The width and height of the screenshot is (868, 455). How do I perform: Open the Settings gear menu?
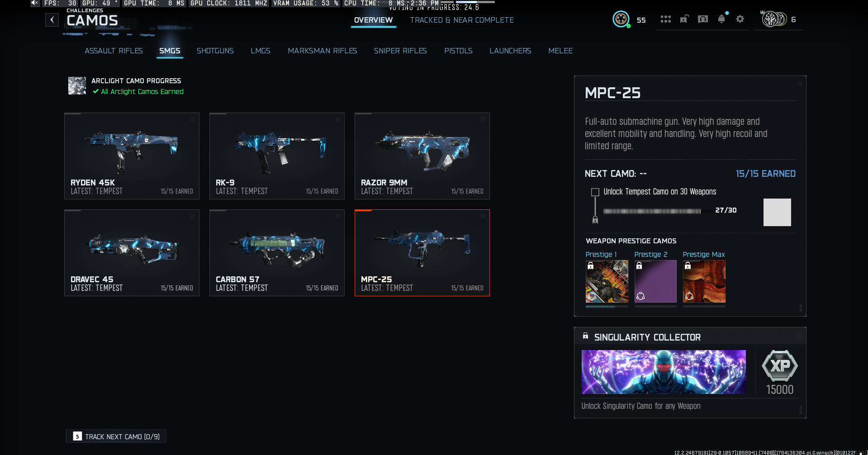(740, 19)
